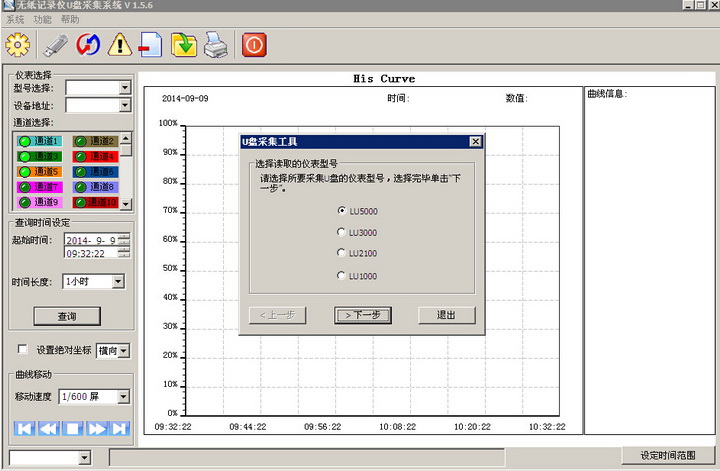Click the folder with green arrow icon
720x471 pixels.
point(183,44)
